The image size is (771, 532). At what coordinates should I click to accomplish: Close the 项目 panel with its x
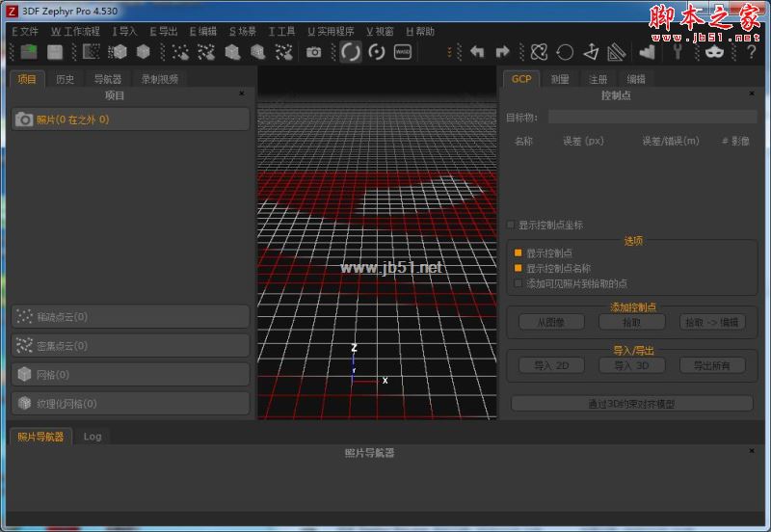242,93
